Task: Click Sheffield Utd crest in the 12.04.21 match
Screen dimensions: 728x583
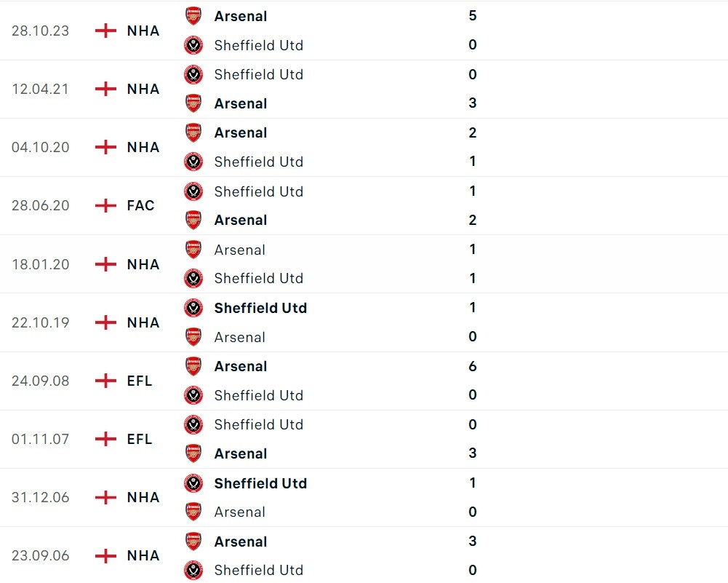Action: (193, 74)
